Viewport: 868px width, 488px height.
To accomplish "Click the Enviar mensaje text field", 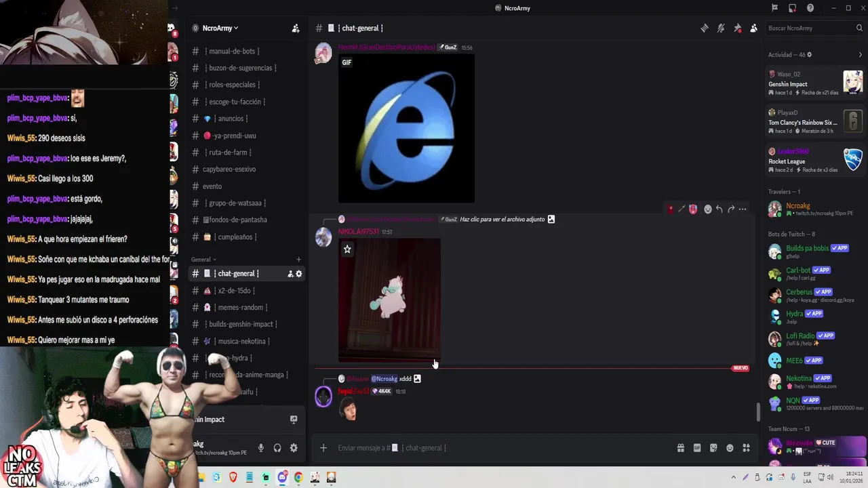I will click(502, 448).
